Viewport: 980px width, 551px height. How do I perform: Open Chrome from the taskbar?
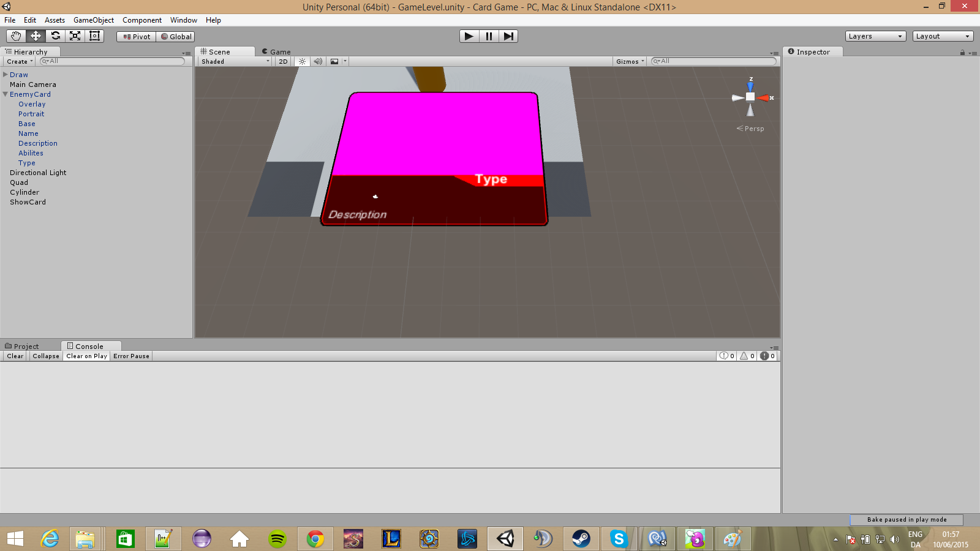[315, 539]
